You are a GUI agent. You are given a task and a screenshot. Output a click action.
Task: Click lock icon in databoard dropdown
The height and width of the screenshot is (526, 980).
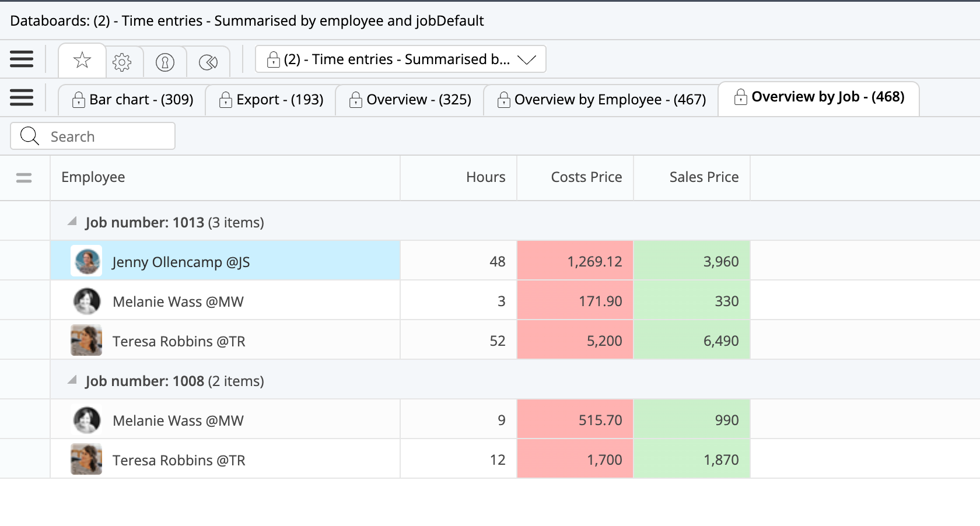click(x=273, y=59)
